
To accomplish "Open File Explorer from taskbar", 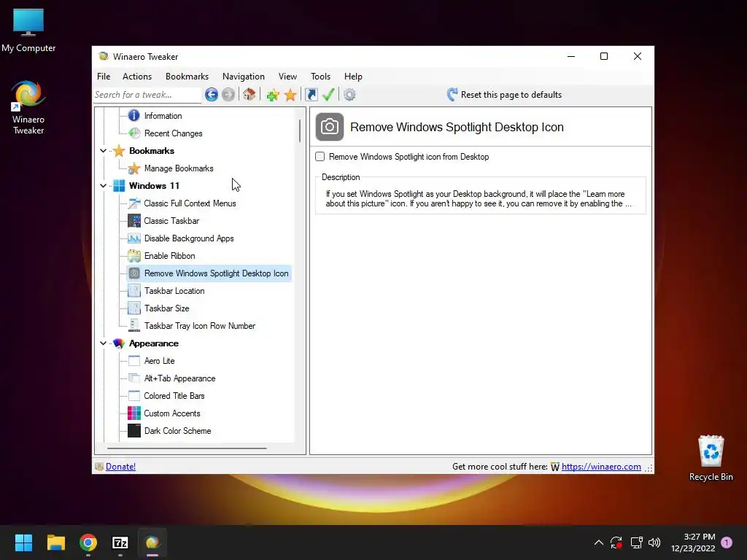I will click(x=55, y=542).
